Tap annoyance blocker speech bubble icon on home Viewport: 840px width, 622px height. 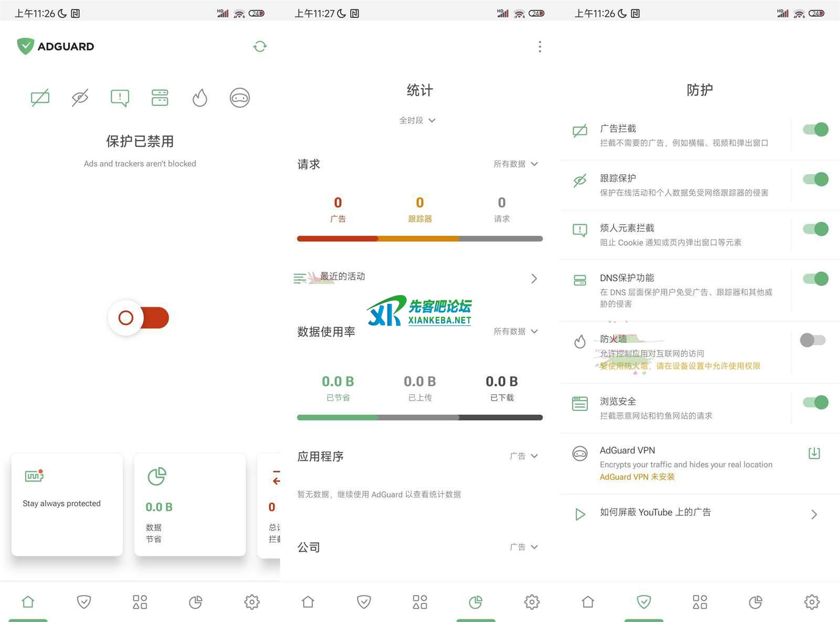point(120,98)
